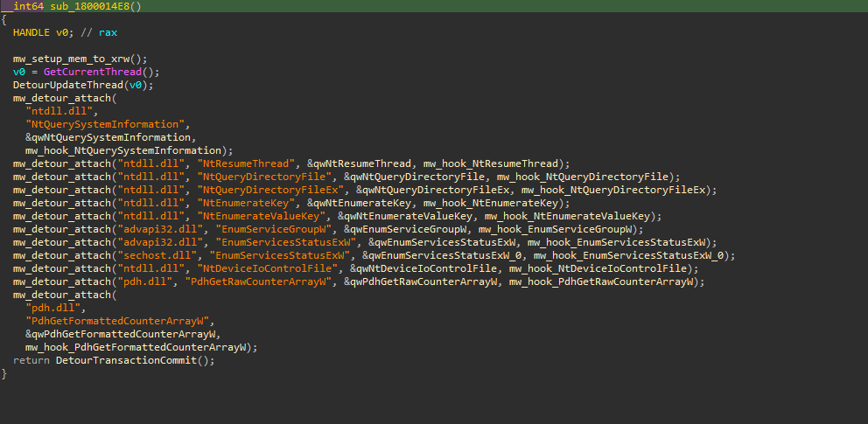Select &qwEnumServicesStatusExW_0 variable

click(x=442, y=256)
